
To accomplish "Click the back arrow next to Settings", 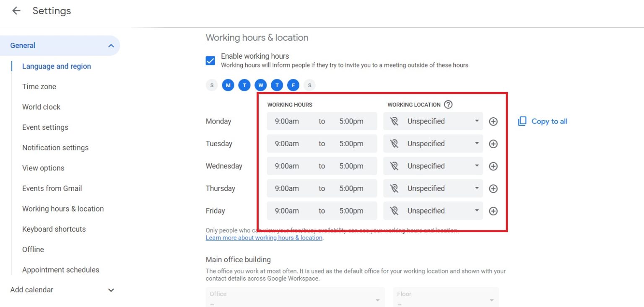I will point(16,11).
